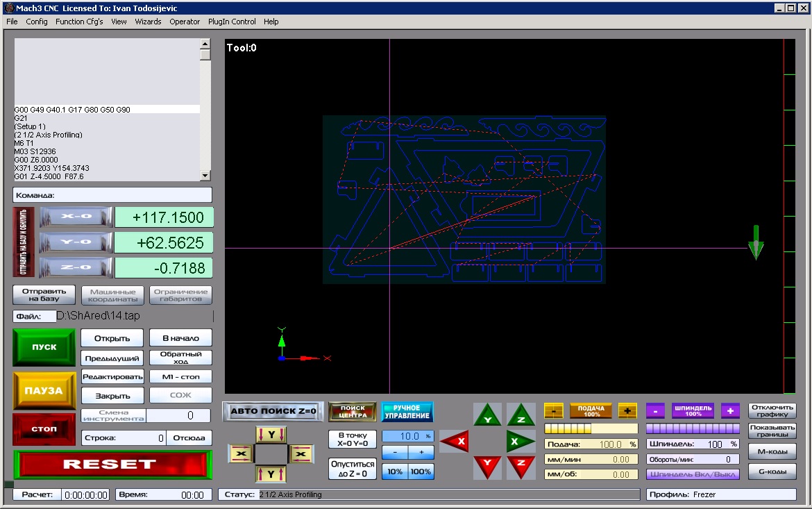Increase feed rate with yellow plus button
The height and width of the screenshot is (509, 812).
point(627,411)
